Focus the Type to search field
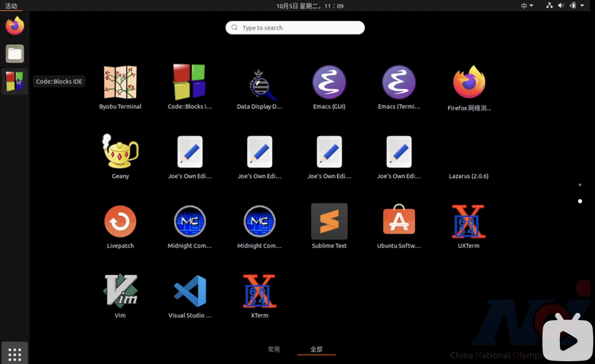 [x=295, y=28]
